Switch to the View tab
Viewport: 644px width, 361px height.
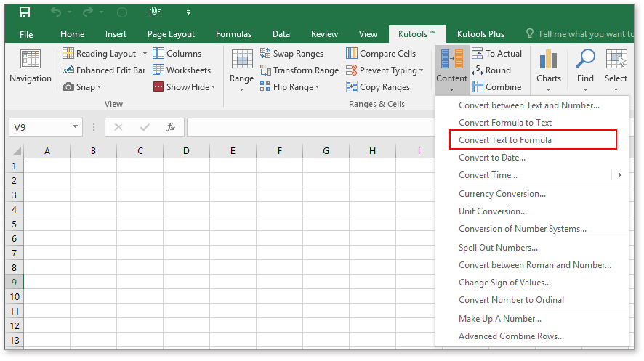368,34
